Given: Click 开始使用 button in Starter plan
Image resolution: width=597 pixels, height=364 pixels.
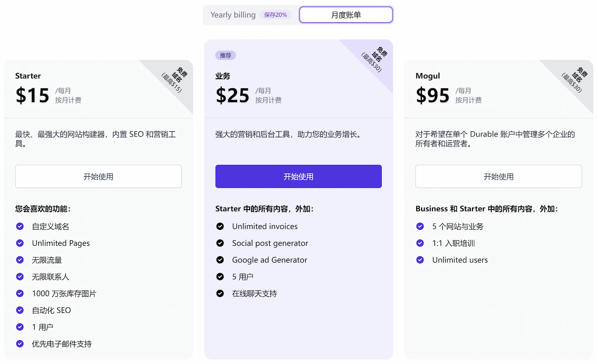Looking at the screenshot, I should pyautogui.click(x=98, y=177).
